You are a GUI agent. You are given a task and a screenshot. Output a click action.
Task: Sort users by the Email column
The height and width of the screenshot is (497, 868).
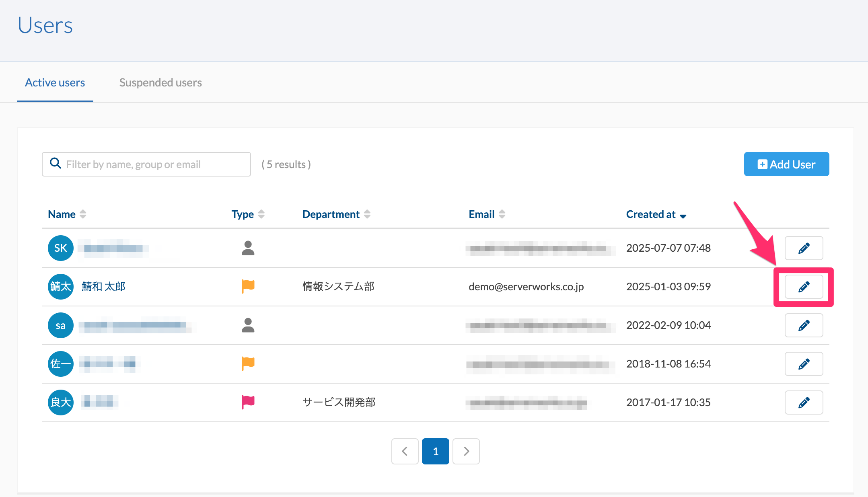tap(486, 214)
